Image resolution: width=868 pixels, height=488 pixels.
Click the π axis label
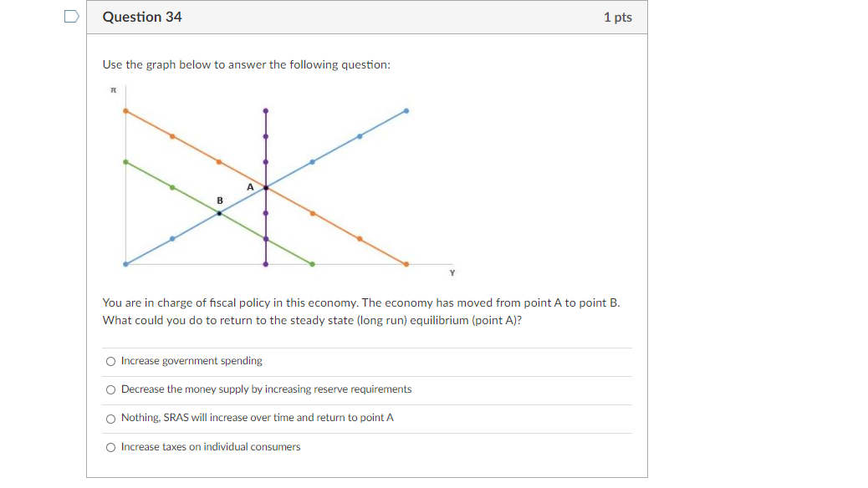114,89
